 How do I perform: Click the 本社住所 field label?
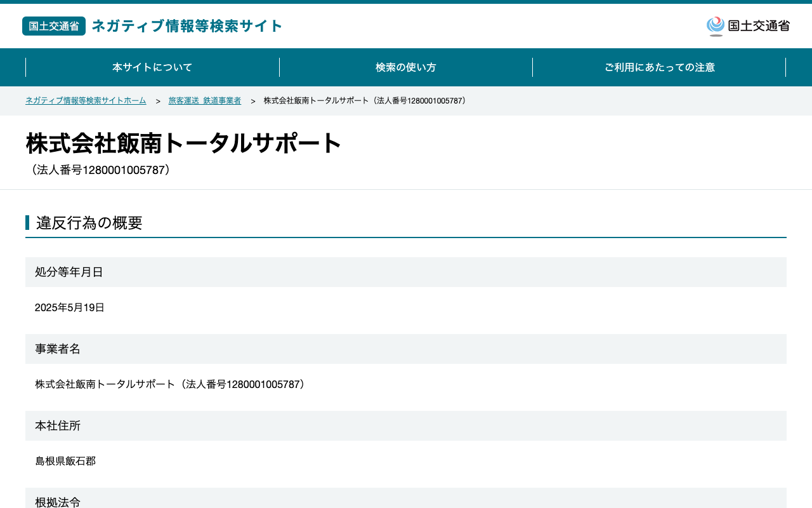(58, 426)
